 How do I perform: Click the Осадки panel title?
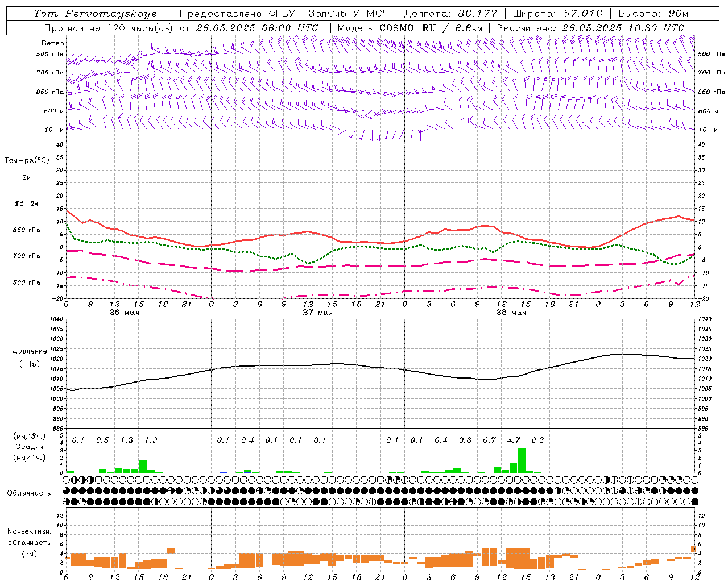click(29, 447)
